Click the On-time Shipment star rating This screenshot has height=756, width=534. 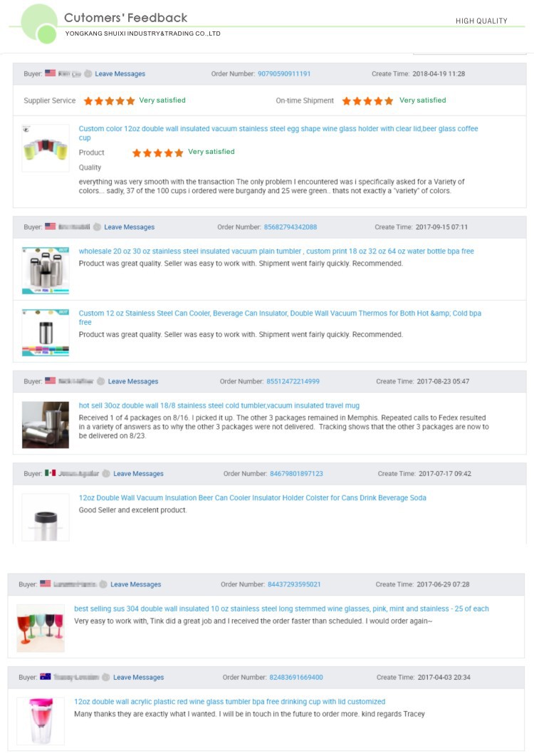367,100
